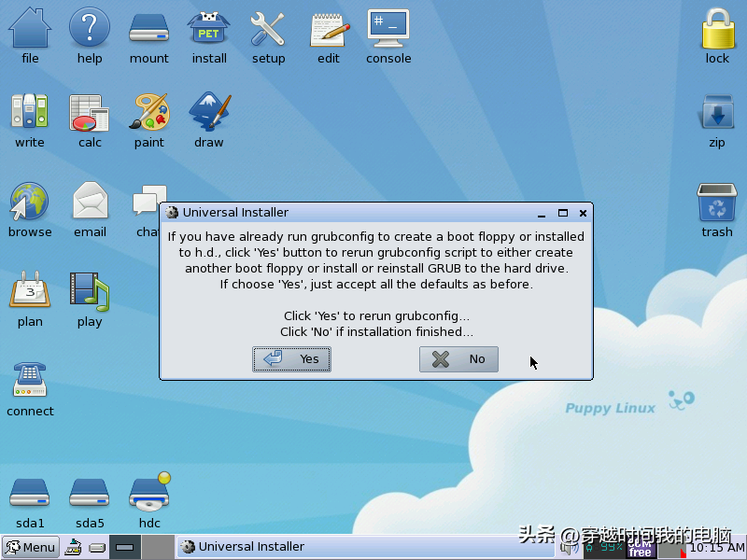Click the taskbar drive tray icon
Screen dimensions: 747x560
97,548
